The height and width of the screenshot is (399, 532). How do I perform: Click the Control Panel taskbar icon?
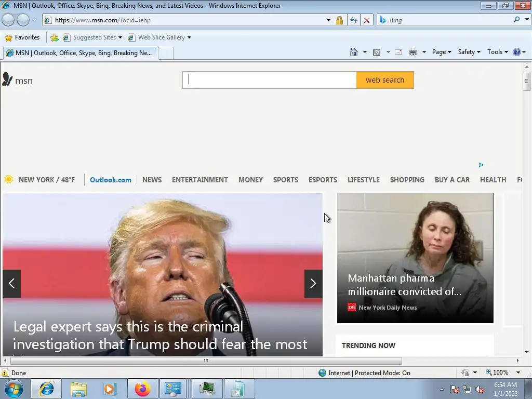pos(172,389)
